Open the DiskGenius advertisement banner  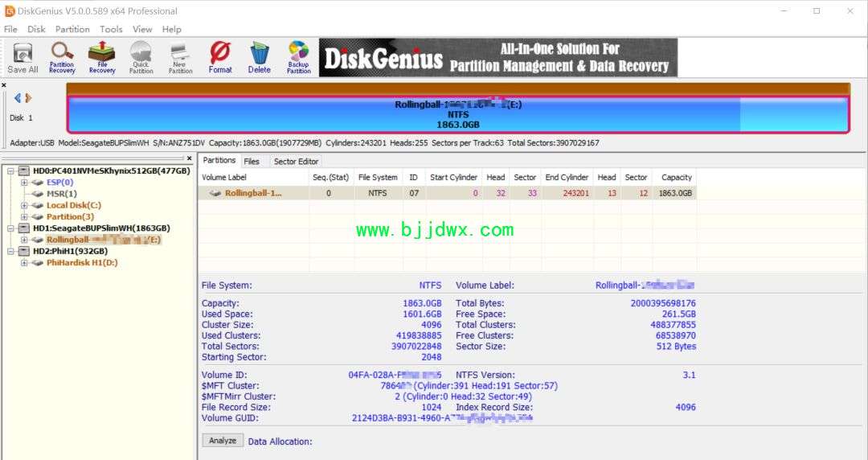point(498,58)
